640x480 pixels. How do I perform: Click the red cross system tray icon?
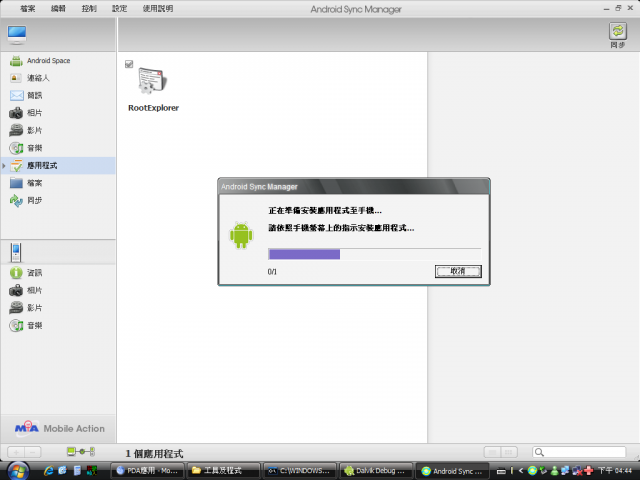pos(588,471)
